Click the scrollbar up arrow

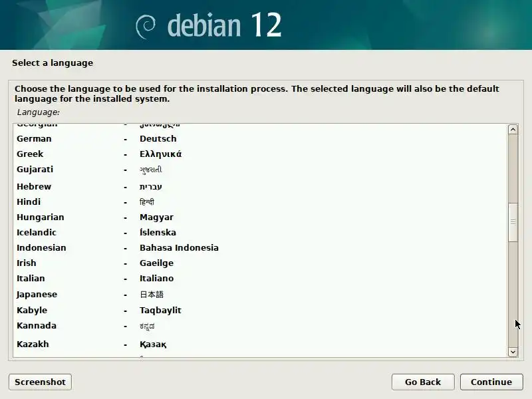coord(513,130)
